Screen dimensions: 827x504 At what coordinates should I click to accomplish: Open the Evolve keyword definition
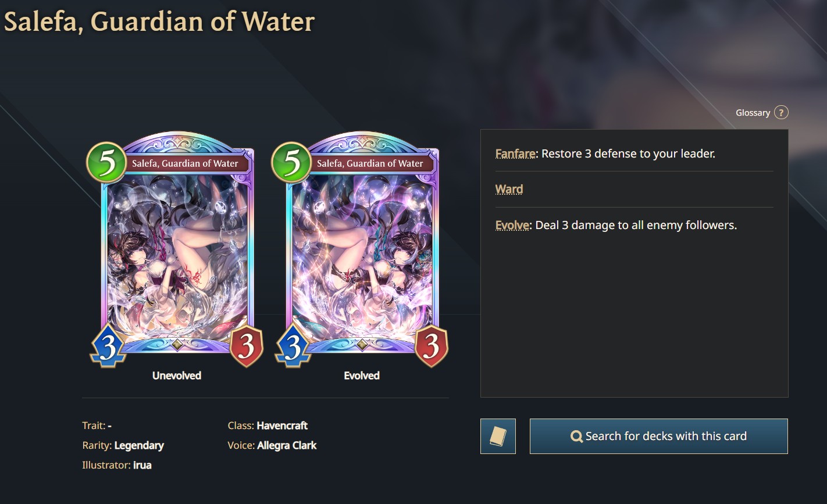(x=512, y=225)
